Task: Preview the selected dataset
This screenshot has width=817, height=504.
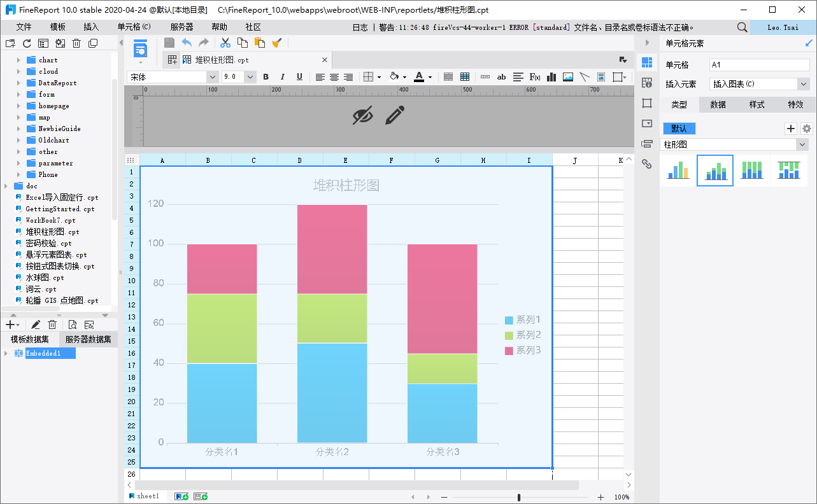Action: coord(73,325)
